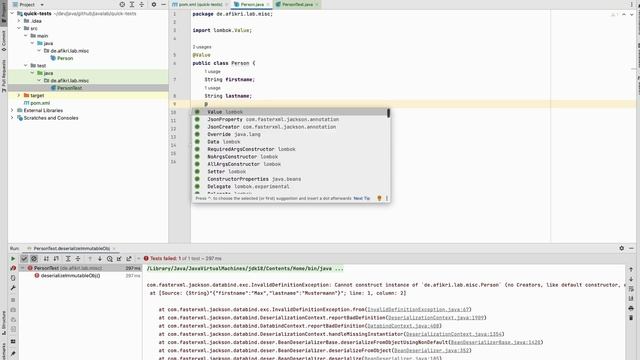This screenshot has height=360, width=640.
Task: Hide the Run tool window
Action: (631, 248)
